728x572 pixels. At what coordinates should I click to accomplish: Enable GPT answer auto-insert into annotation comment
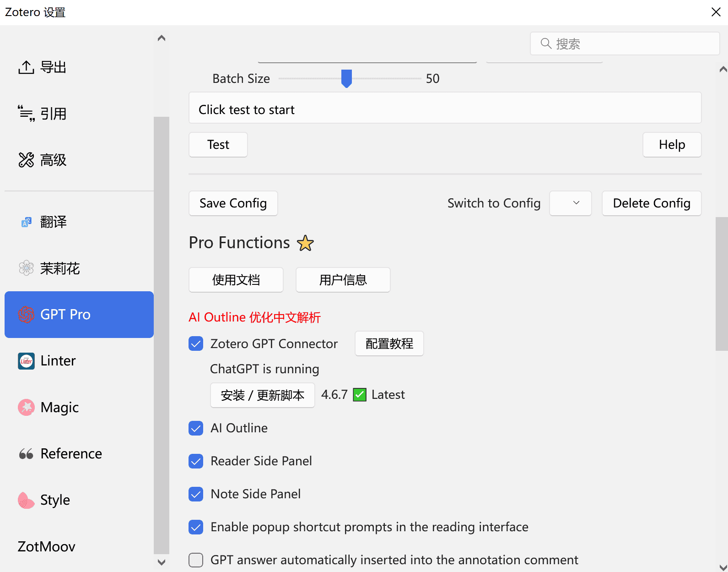(196, 560)
